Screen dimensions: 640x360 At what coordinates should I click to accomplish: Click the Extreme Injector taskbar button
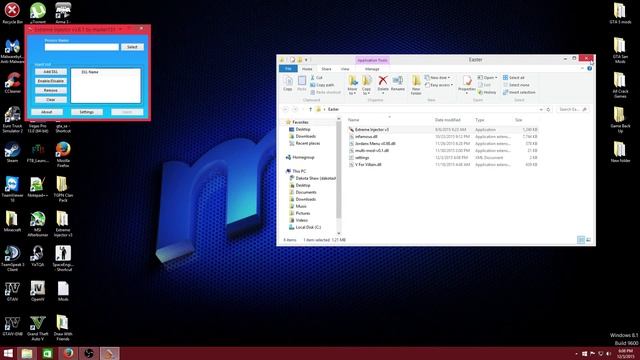pyautogui.click(x=109, y=353)
